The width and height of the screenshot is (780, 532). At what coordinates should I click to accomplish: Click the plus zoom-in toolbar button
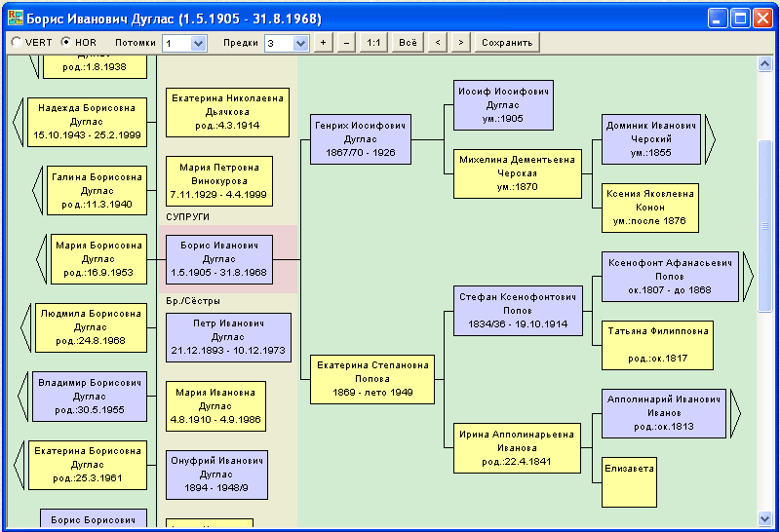pos(324,43)
